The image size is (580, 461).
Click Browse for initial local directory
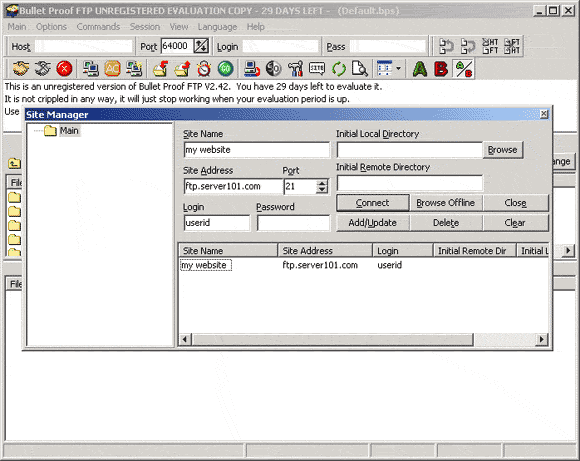[503, 150]
